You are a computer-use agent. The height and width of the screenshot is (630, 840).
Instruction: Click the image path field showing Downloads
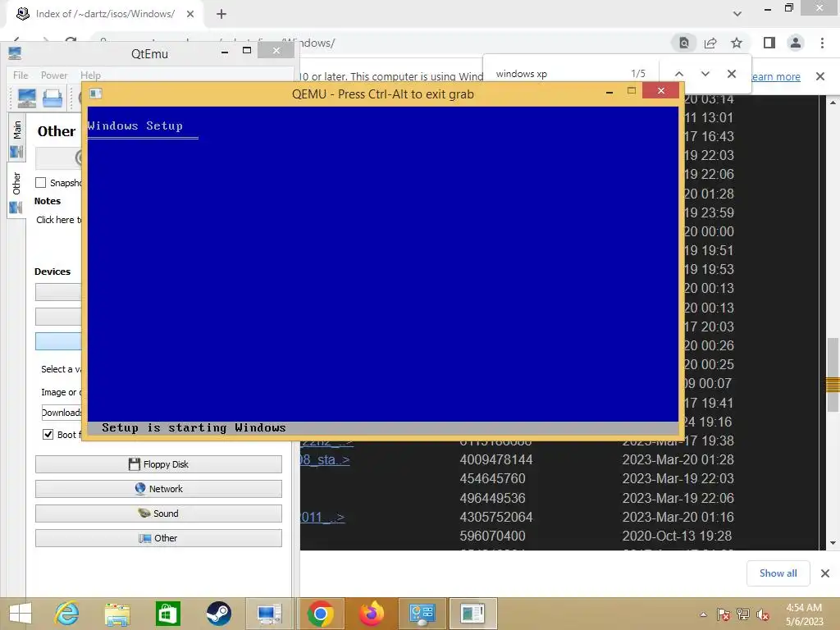click(61, 413)
